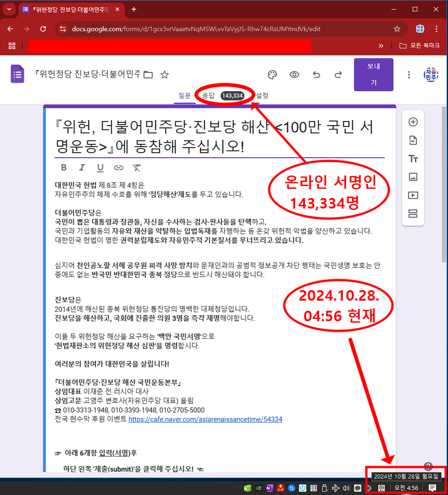Insert a link in the title
The width and height of the screenshot is (448, 495).
(x=119, y=167)
